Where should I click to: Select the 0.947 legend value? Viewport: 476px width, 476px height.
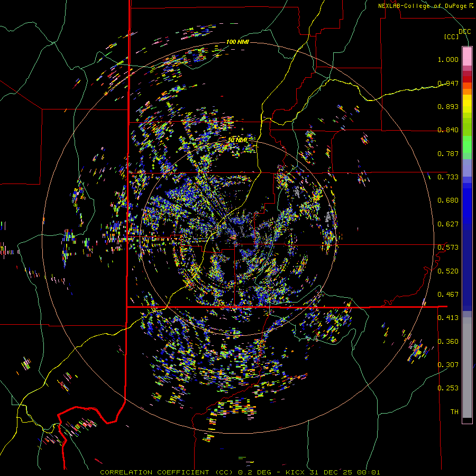[448, 83]
